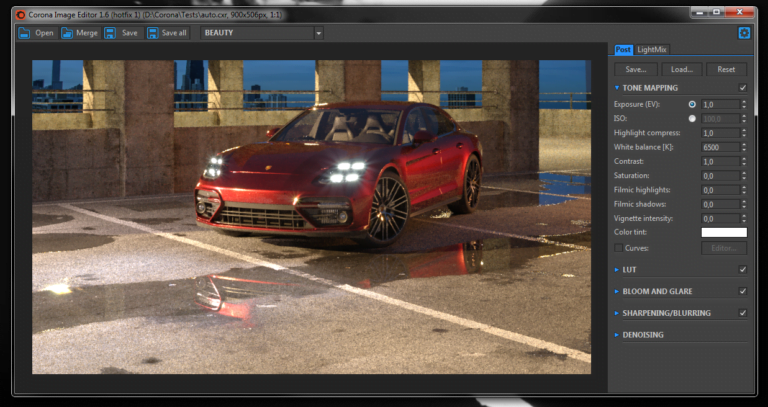Select the Exposure (EV) radio button
This screenshot has width=768, height=407.
(692, 104)
